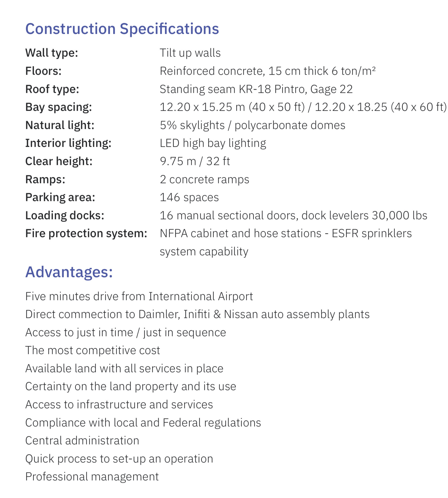
Task: Click the "2 concrete ramps" text
Action: pos(204,179)
